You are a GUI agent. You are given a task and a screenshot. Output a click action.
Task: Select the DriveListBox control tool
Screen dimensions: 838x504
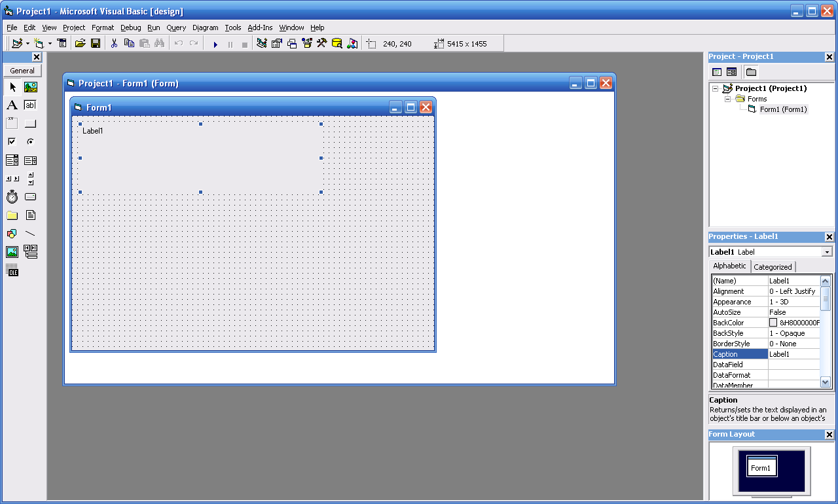point(31,197)
